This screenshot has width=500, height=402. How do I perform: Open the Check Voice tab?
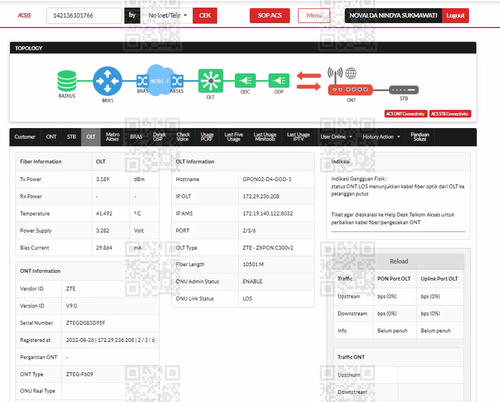point(183,137)
